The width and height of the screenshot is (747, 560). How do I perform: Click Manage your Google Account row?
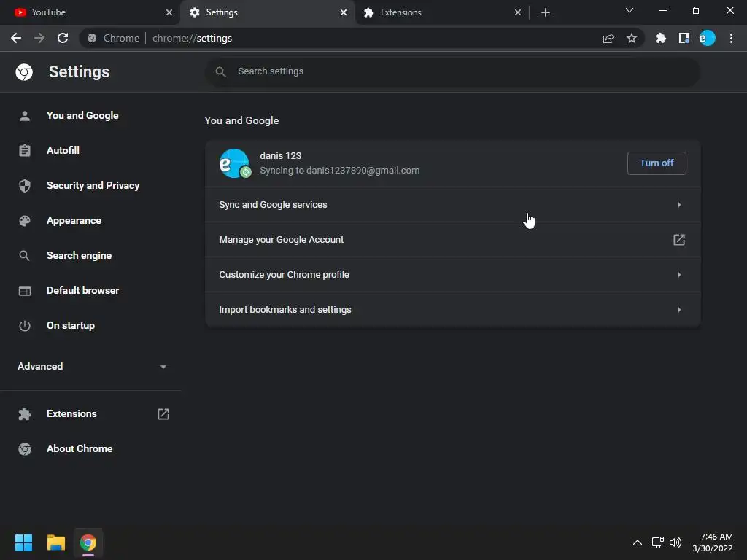click(x=452, y=239)
